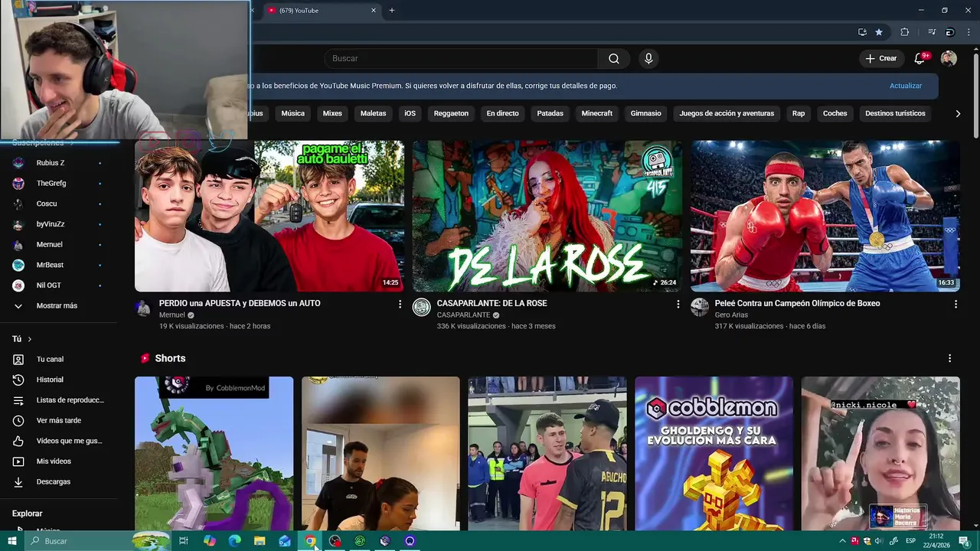Image resolution: width=980 pixels, height=551 pixels.
Task: Click the Crear button
Action: (881, 59)
